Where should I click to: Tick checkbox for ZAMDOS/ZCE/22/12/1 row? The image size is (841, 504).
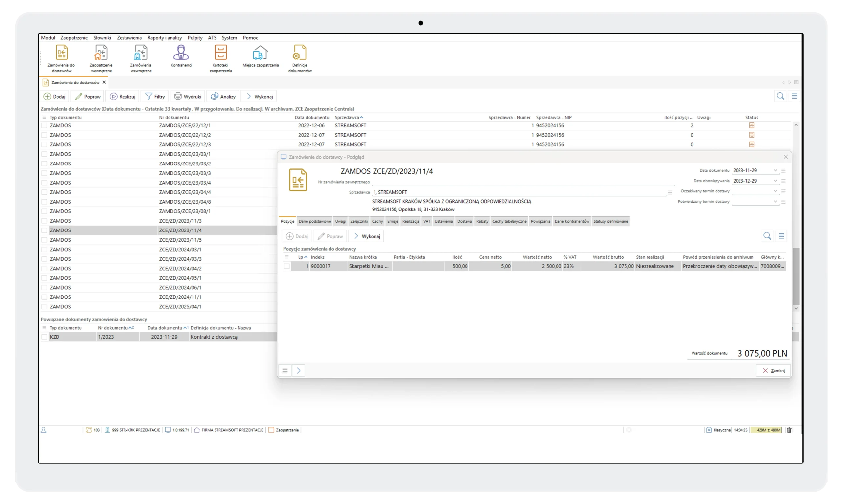[44, 126]
